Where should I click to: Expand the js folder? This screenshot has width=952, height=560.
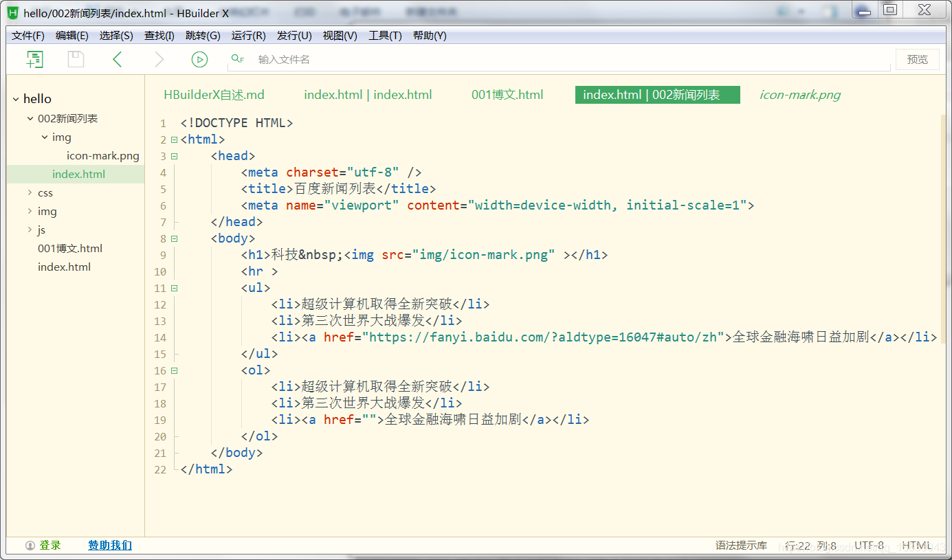click(x=30, y=230)
